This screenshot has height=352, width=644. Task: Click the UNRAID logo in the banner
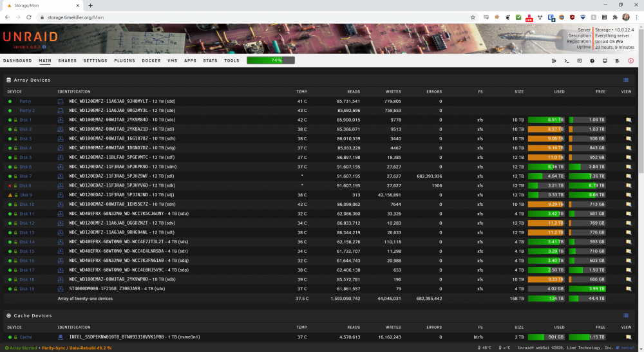(30, 37)
